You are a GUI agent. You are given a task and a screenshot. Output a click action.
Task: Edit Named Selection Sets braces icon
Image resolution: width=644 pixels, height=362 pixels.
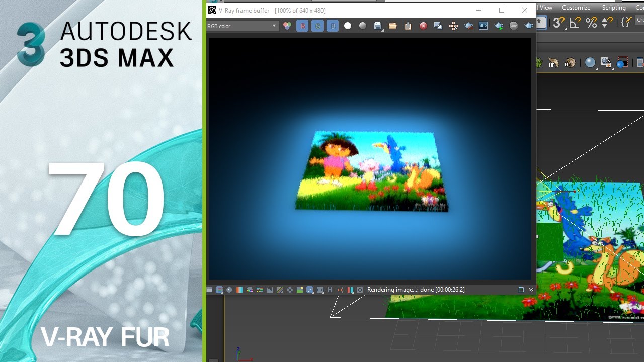pos(626,22)
